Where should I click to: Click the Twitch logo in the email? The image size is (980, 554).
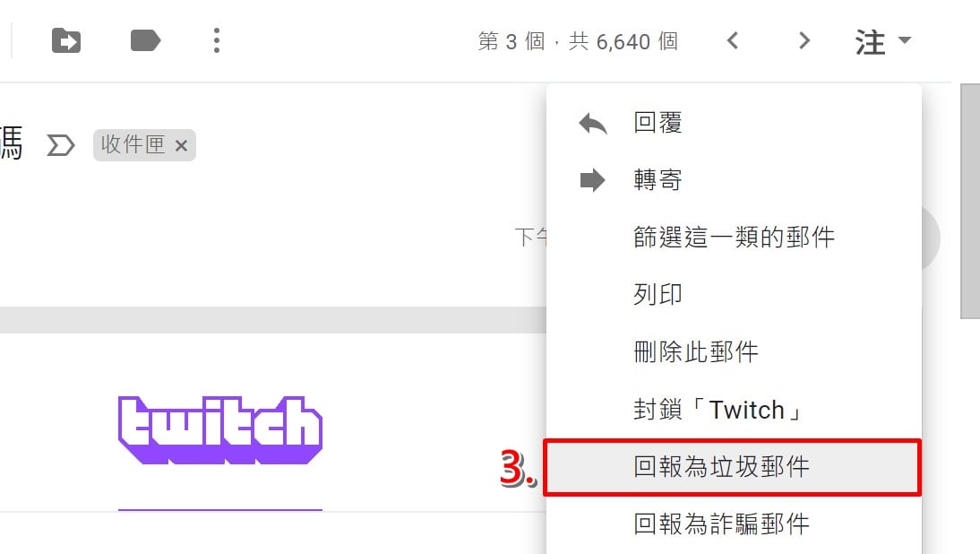220,430
